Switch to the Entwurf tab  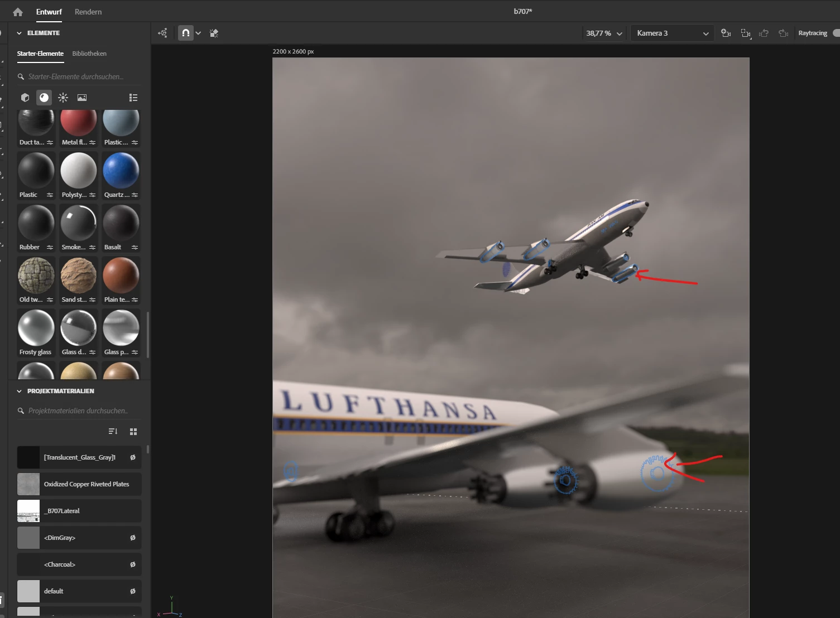click(x=49, y=12)
